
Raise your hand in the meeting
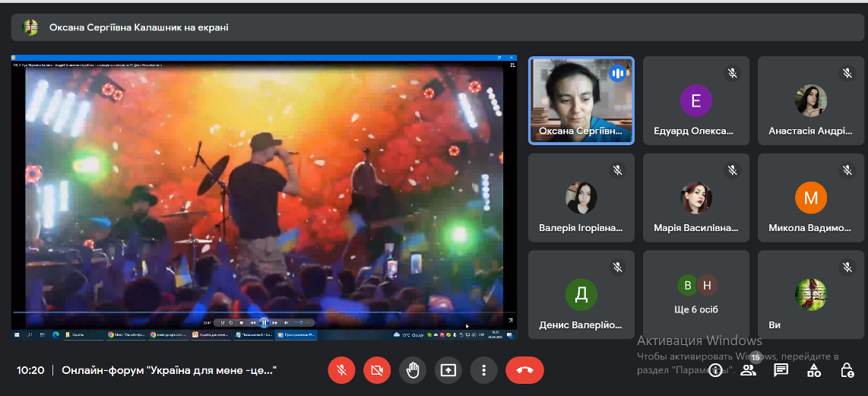tap(413, 370)
